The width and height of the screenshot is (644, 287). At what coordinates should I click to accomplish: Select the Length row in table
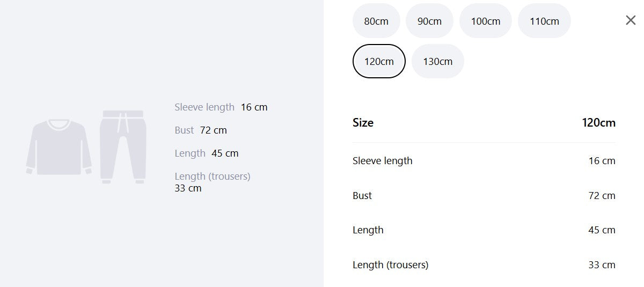(x=484, y=230)
